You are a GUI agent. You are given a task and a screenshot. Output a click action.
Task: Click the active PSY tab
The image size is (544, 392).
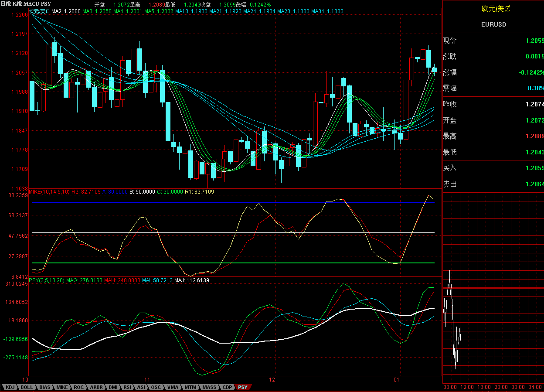(x=243, y=387)
